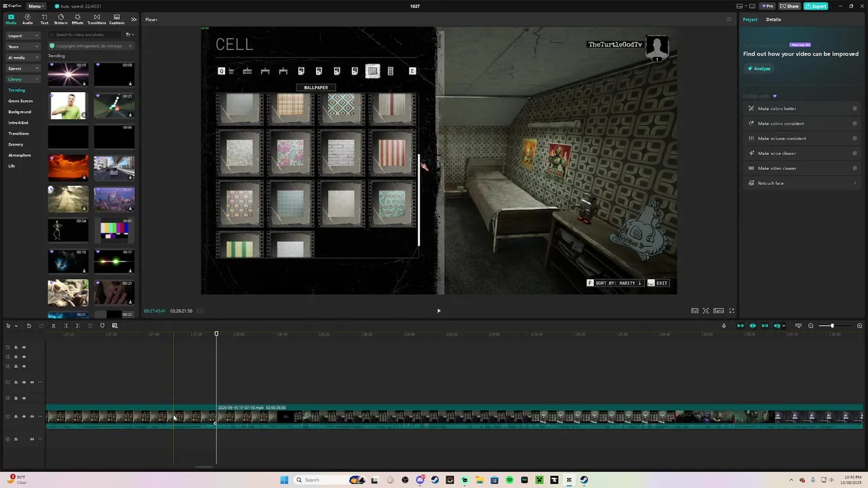Click the Share button
This screenshot has width=868, height=488.
click(790, 6)
